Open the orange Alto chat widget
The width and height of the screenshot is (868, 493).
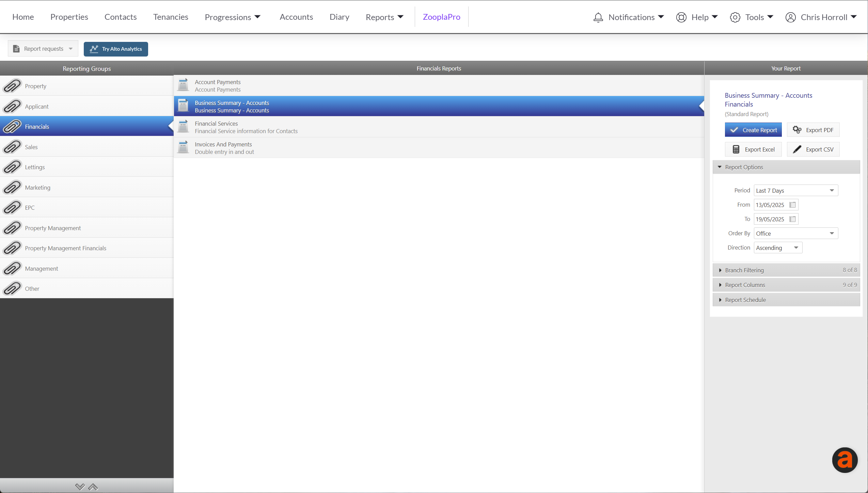(x=845, y=460)
